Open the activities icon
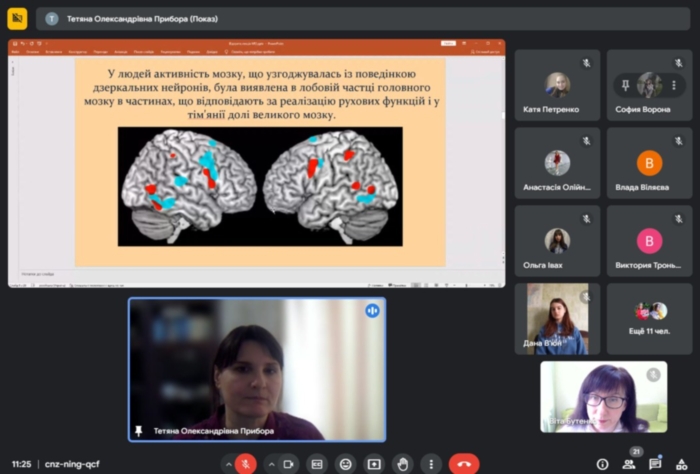Screen dimensions: 700x474 pos(682,464)
